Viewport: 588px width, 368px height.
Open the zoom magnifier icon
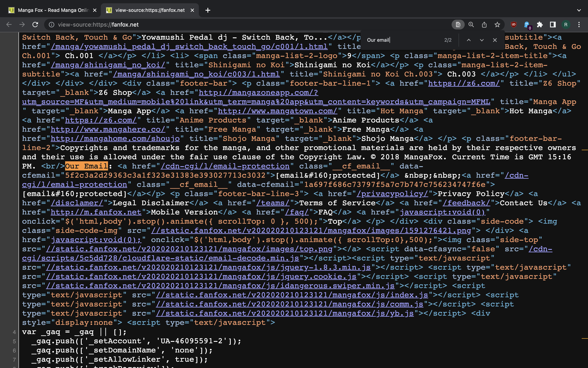471,25
